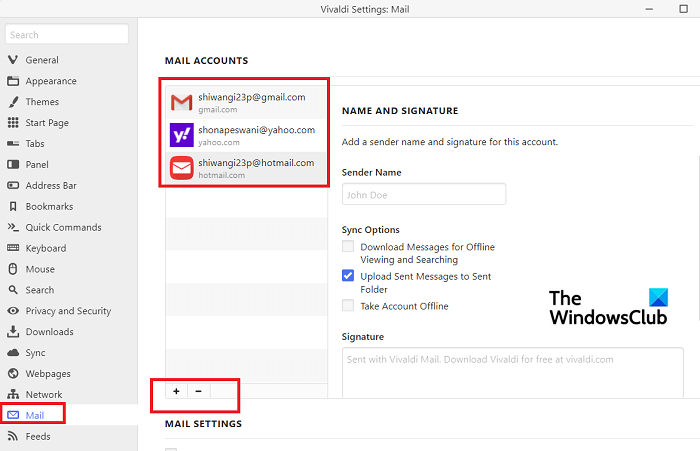Minimize the Vivaldi Settings window

point(649,9)
